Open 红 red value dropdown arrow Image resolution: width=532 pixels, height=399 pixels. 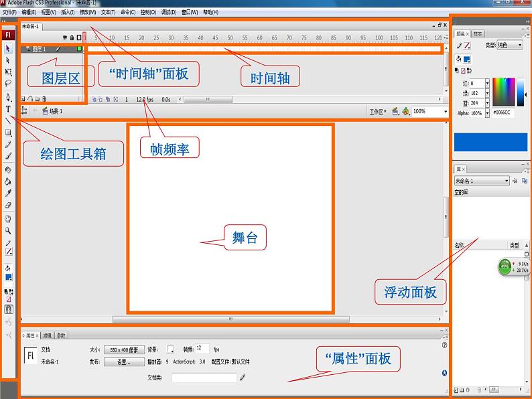(487, 83)
